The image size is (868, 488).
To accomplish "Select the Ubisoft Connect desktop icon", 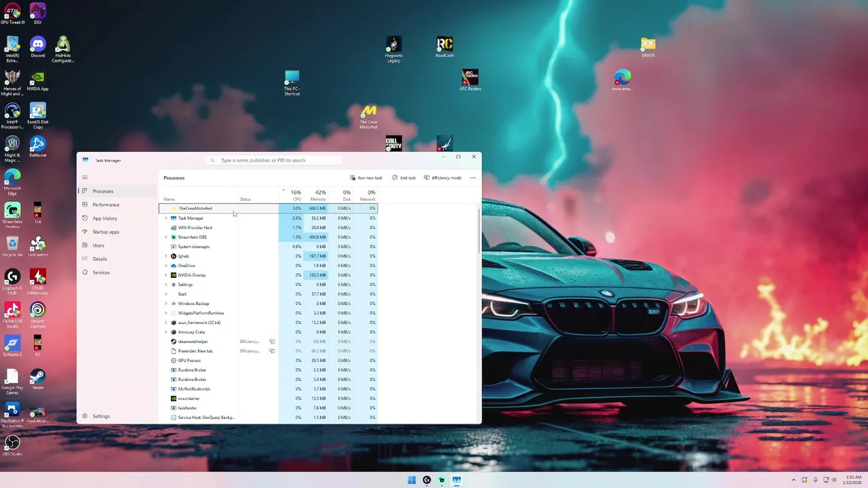I will 38,315.
